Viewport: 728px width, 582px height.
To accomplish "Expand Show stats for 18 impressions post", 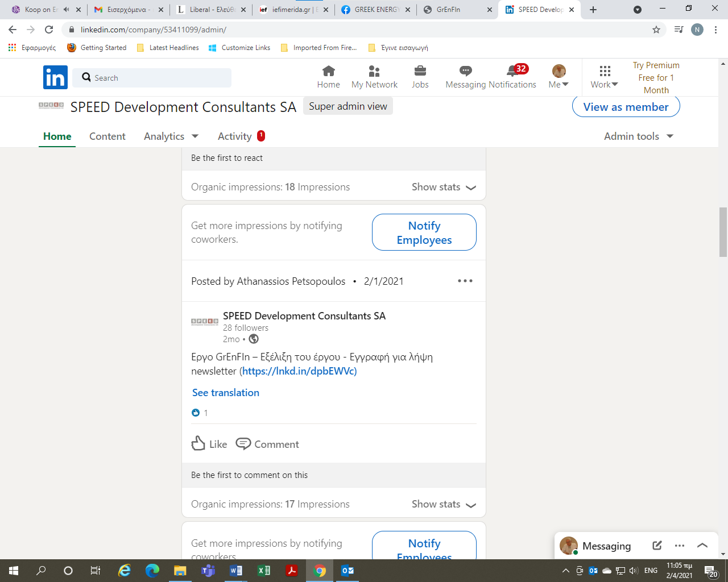I will click(x=444, y=187).
